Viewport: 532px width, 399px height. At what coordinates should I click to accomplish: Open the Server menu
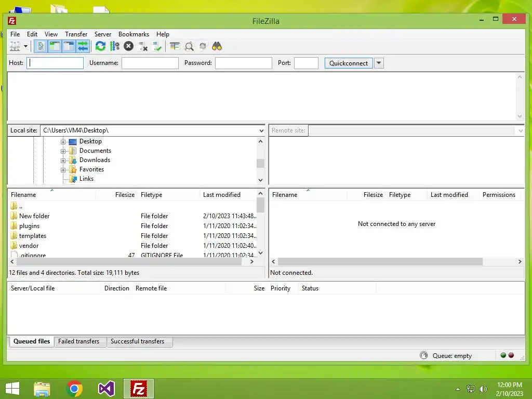103,34
